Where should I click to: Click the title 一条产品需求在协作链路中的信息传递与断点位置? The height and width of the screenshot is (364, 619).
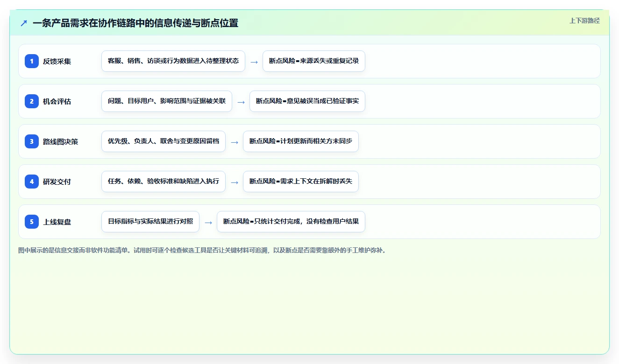pos(135,23)
